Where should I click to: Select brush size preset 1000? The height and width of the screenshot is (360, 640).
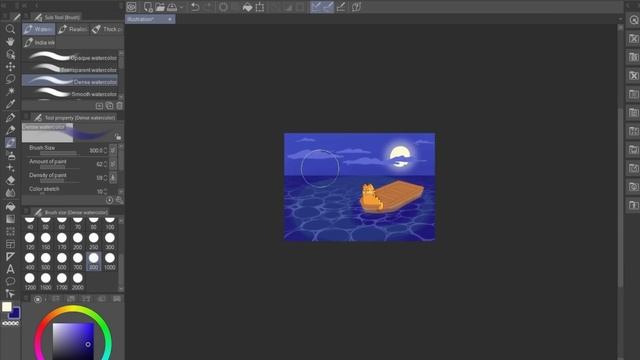click(x=110, y=261)
